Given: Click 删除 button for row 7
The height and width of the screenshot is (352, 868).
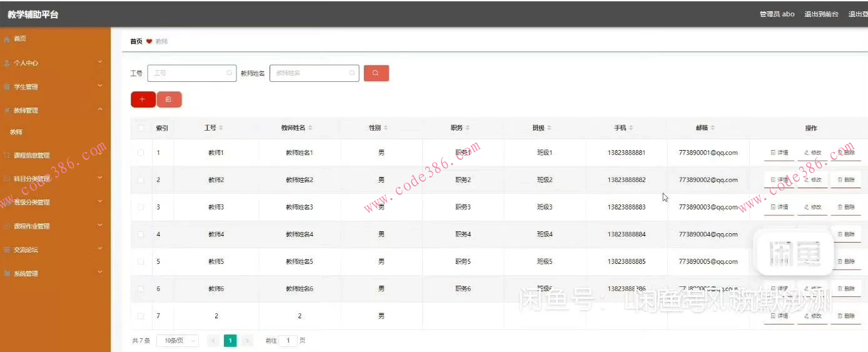Looking at the screenshot, I should pyautogui.click(x=845, y=316).
